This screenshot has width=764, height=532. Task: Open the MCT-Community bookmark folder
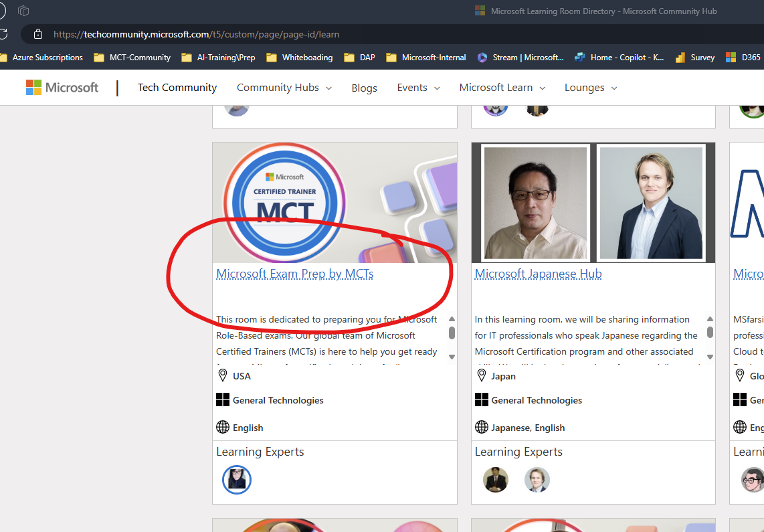pyautogui.click(x=132, y=58)
